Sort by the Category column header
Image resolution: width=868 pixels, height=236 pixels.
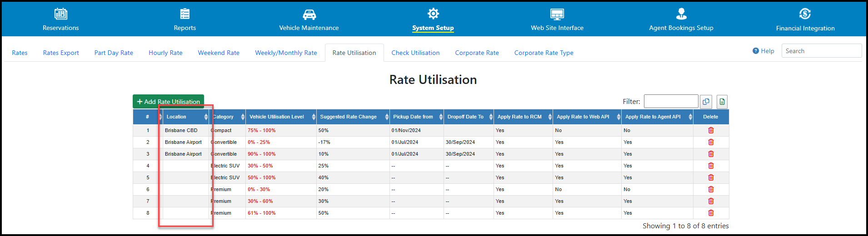tap(227, 117)
